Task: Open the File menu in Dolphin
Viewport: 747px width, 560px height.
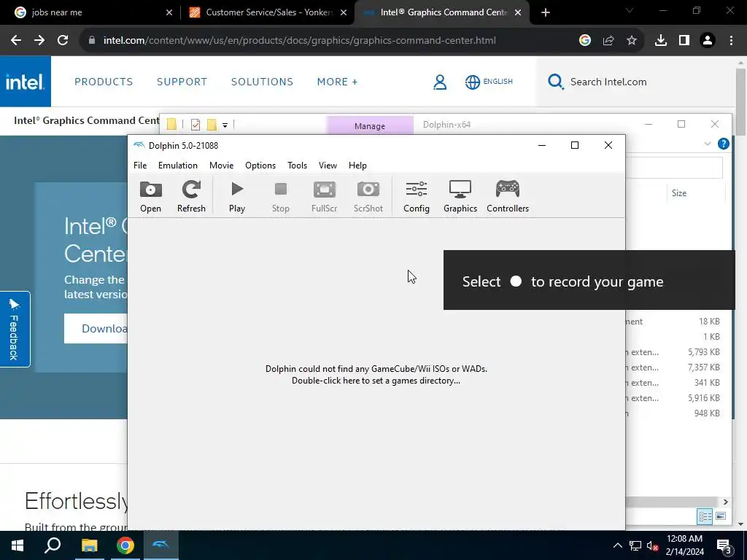Action: (x=140, y=166)
